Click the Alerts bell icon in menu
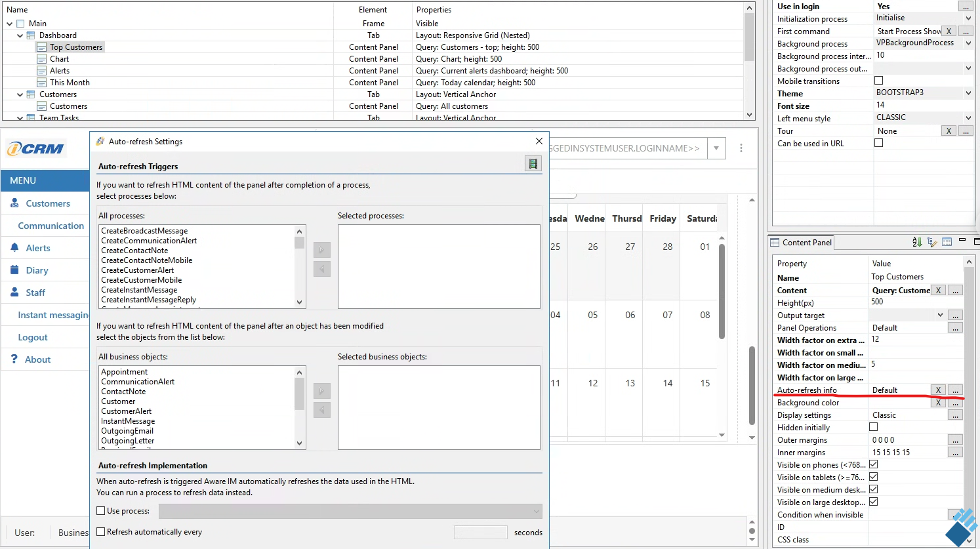The height and width of the screenshot is (549, 980). 14,248
